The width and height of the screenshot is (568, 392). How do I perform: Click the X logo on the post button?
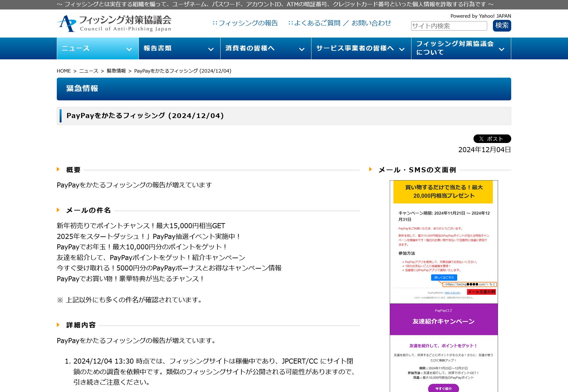481,139
